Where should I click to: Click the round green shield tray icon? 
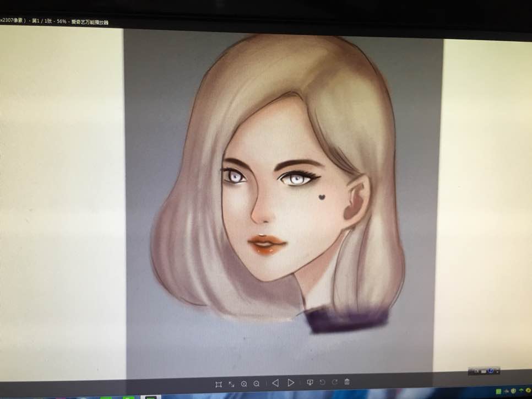513,391
